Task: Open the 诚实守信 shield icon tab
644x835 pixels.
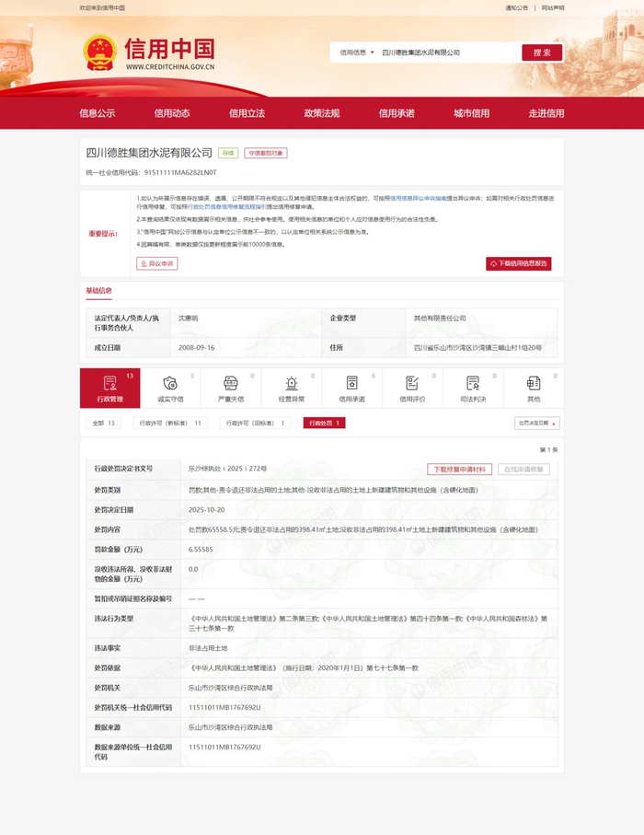Action: tap(170, 389)
